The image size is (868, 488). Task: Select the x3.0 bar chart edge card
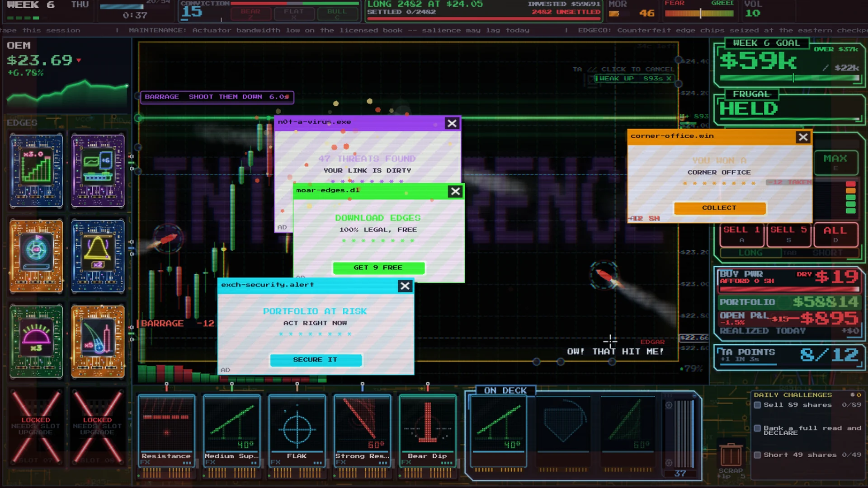pos(36,171)
